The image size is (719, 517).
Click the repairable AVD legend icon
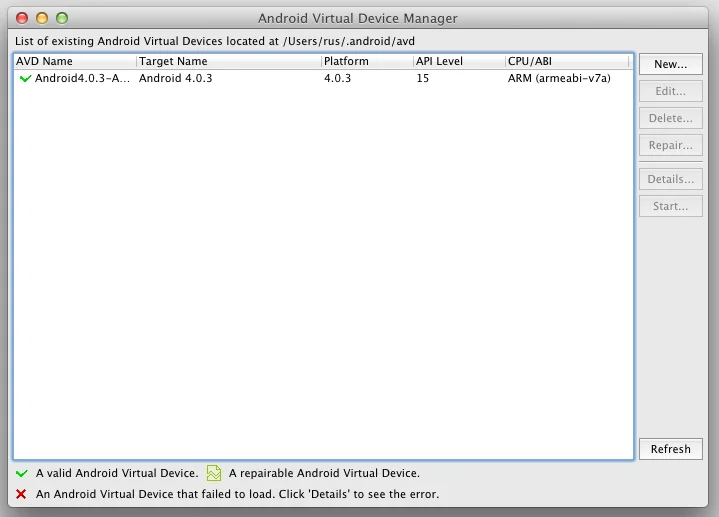[213, 473]
